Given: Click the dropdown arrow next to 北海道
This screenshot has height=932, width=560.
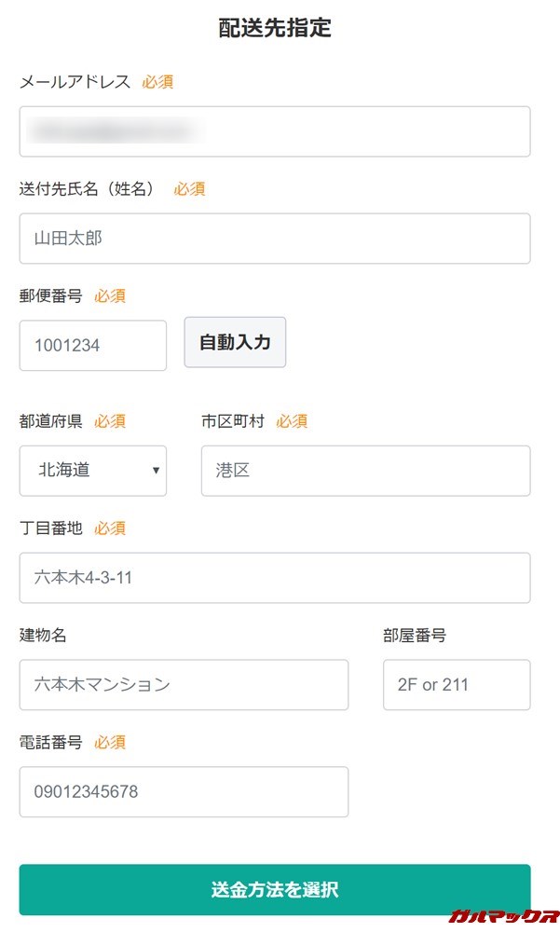Looking at the screenshot, I should (157, 471).
